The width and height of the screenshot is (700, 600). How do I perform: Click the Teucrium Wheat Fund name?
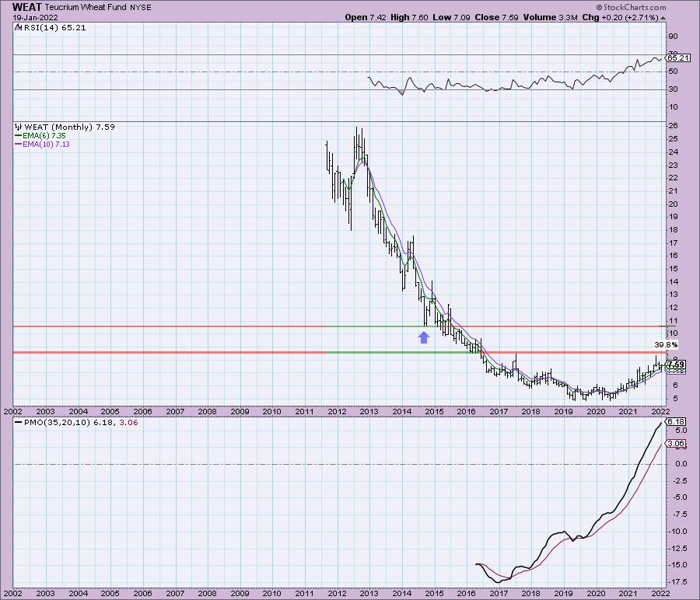[86, 8]
